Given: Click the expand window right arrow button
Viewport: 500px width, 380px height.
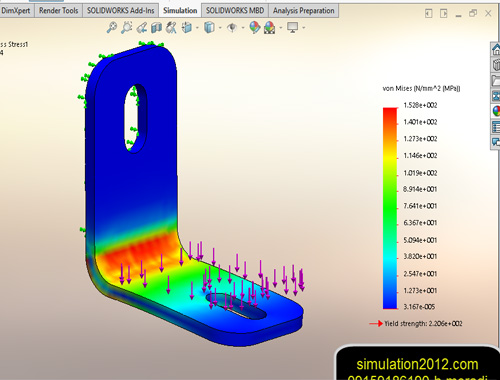Looking at the screenshot, I should pyautogui.click(x=443, y=14).
